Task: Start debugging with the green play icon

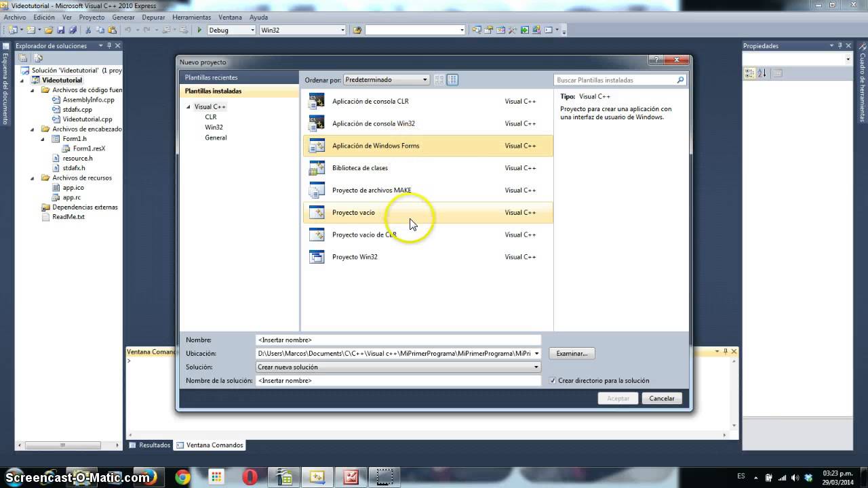Action: coord(199,30)
